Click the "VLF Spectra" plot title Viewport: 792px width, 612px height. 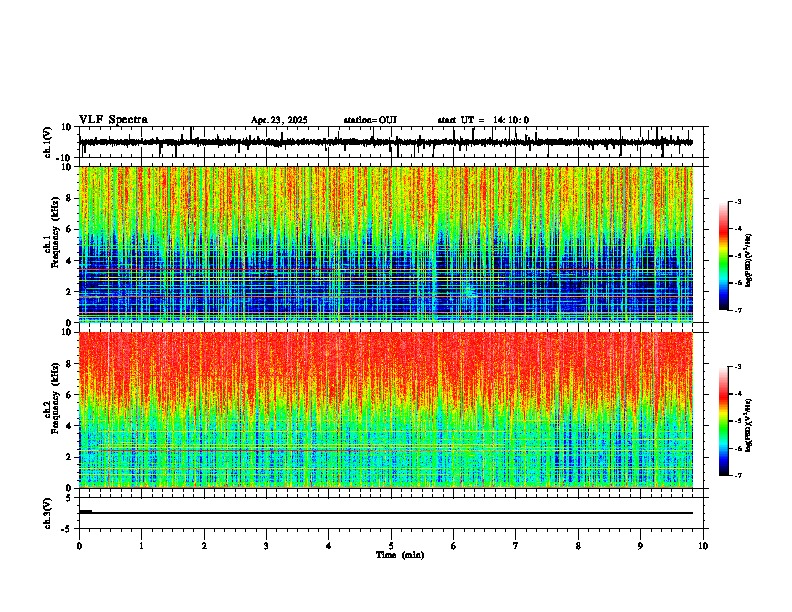tap(113, 119)
